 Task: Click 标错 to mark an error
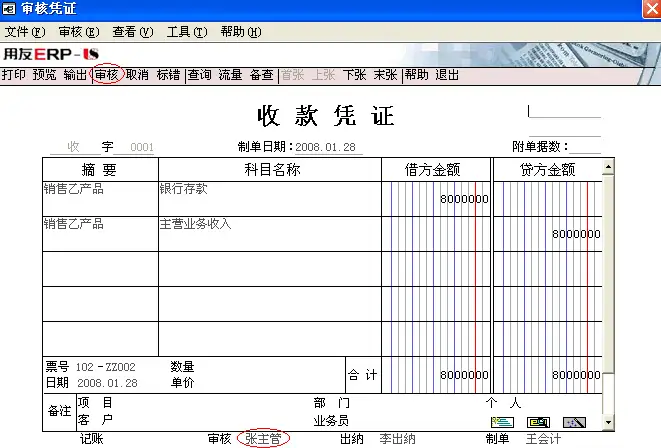tap(168, 75)
